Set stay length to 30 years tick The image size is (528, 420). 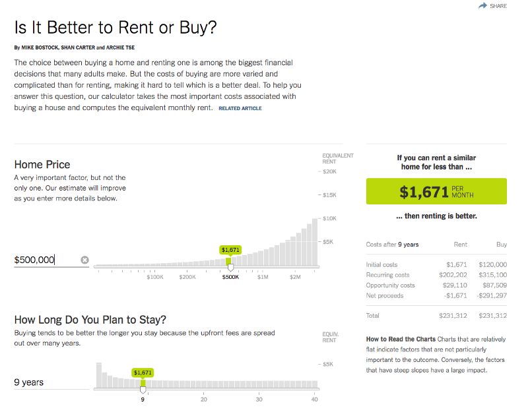tap(259, 399)
